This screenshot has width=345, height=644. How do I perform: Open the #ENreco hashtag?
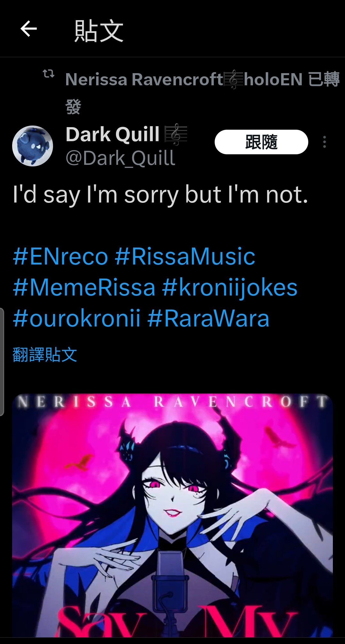click(61, 257)
